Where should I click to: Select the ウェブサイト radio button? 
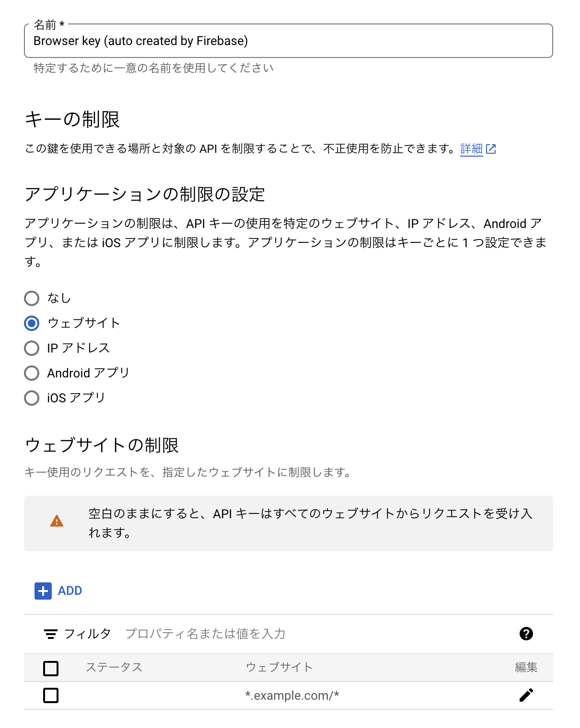32,323
